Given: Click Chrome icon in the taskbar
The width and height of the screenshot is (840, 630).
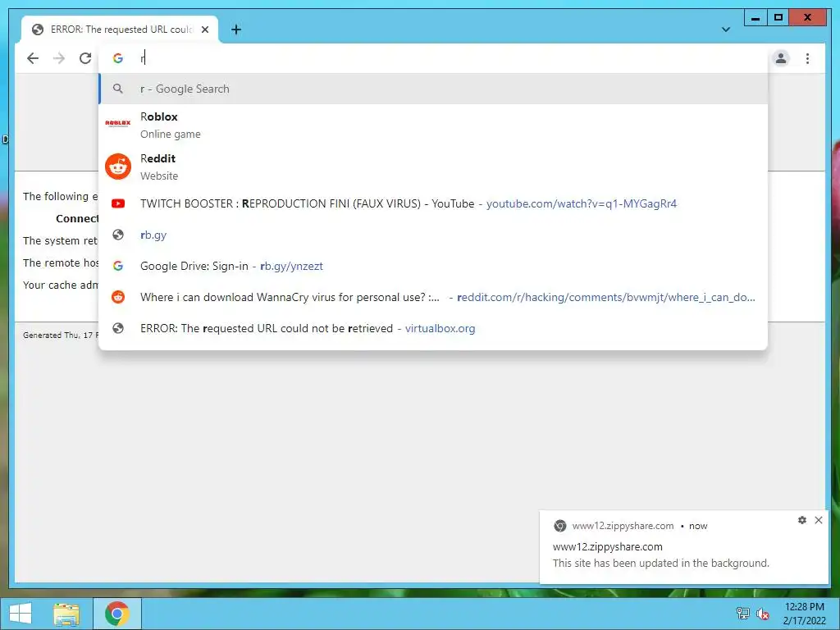Looking at the screenshot, I should [x=117, y=614].
